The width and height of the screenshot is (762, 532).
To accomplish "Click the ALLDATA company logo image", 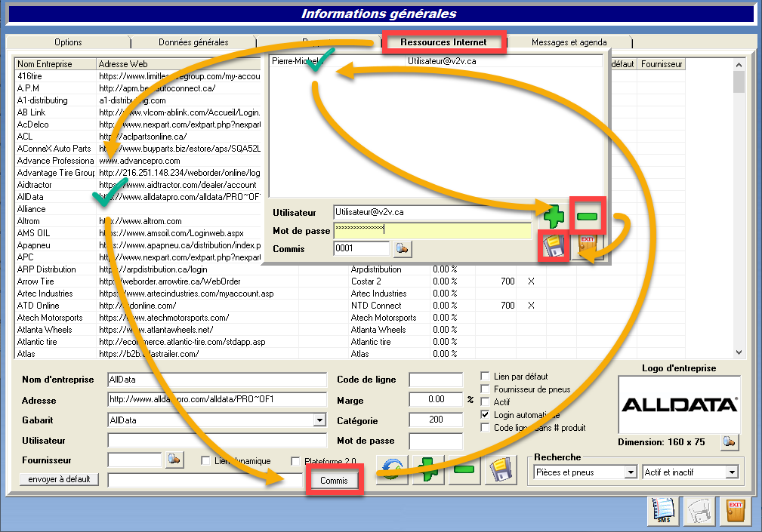I will pyautogui.click(x=679, y=404).
